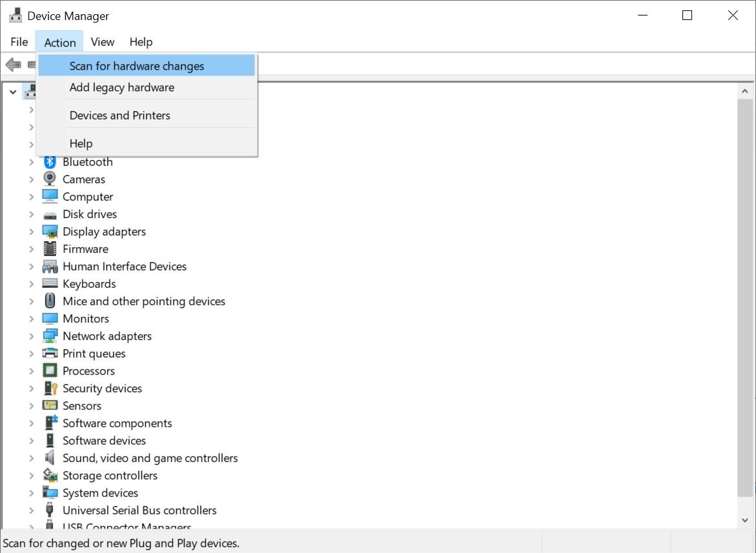Viewport: 756px width, 553px height.
Task: Click the Firmware chip icon
Action: coord(50,249)
